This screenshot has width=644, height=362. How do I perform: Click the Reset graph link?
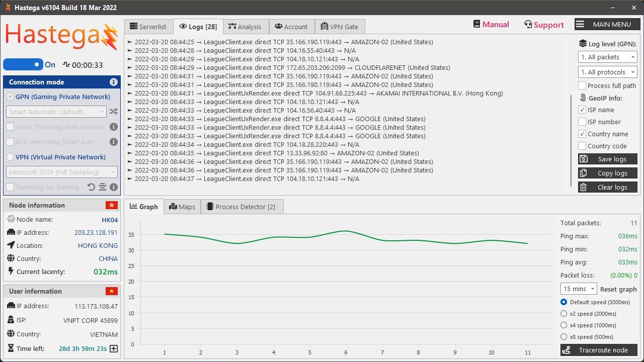click(x=618, y=289)
